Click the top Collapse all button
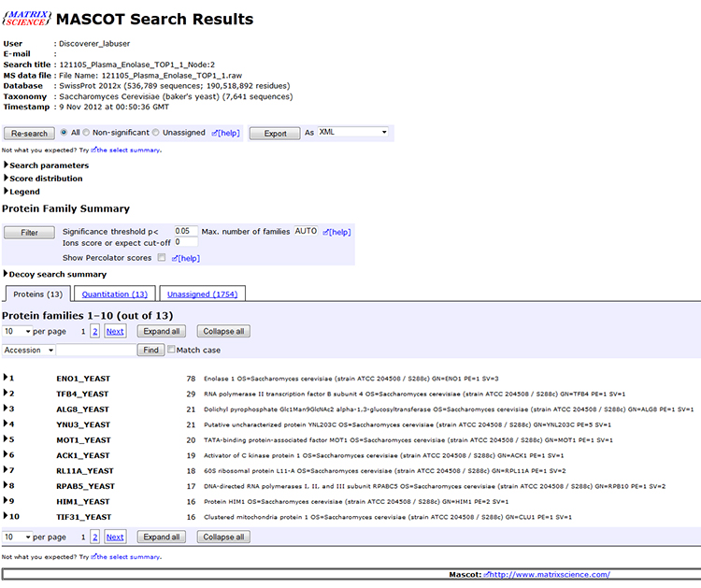The height and width of the screenshot is (588, 701). tap(223, 331)
